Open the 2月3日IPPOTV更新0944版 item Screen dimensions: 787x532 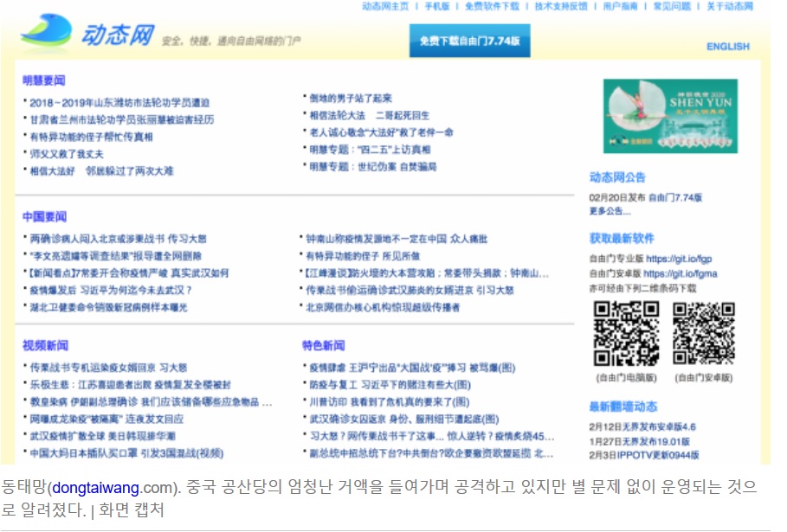point(644,455)
